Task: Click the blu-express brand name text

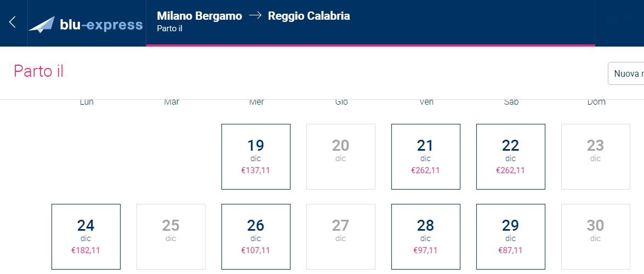Action: 101,25
